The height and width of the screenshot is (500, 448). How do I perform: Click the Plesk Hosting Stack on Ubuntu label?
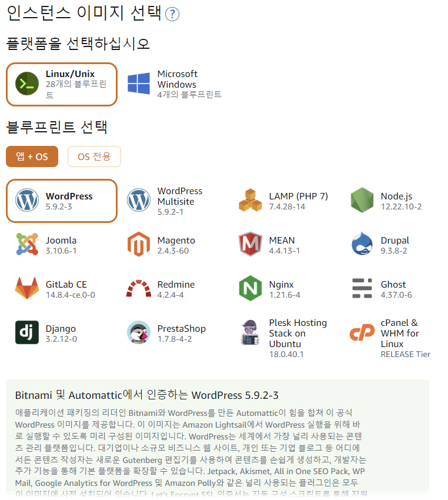pos(297,333)
